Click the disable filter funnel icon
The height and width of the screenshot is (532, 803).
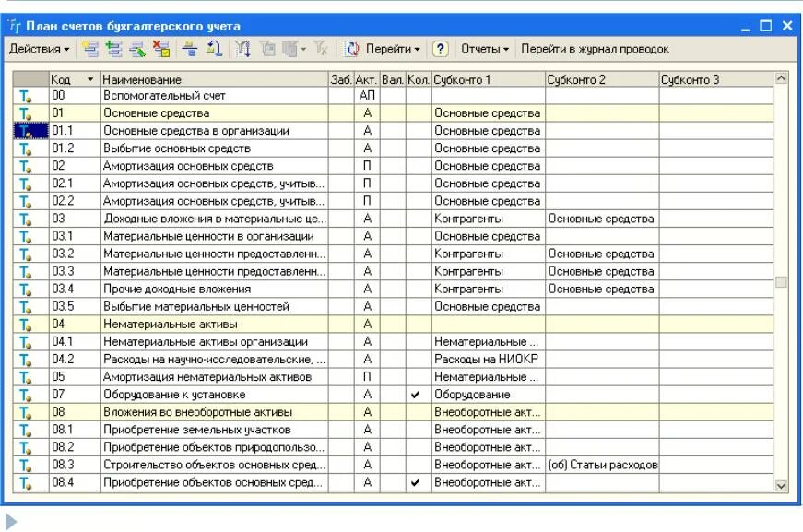[x=321, y=49]
